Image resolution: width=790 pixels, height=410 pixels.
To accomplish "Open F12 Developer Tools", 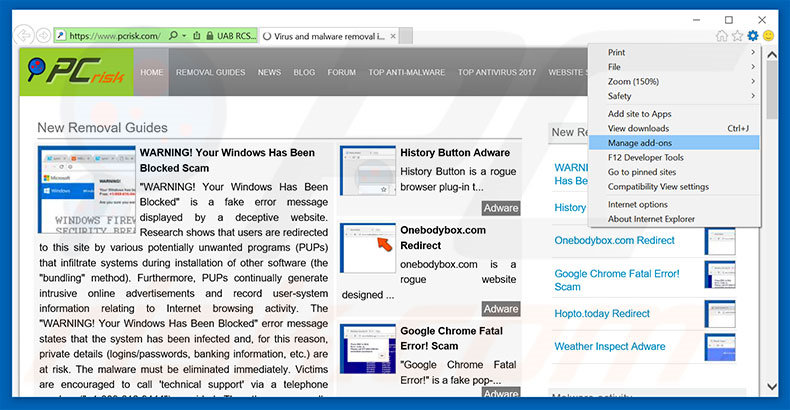I will coord(674,157).
